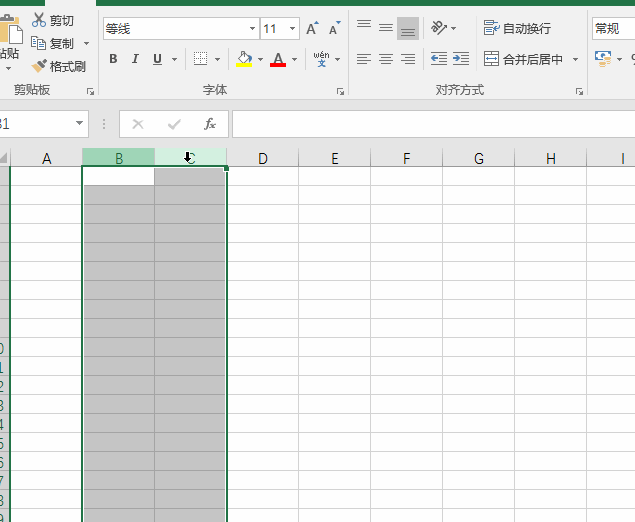This screenshot has height=522, width=635.
Task: Click Merge and Center (合并后居中) button
Action: [x=524, y=59]
